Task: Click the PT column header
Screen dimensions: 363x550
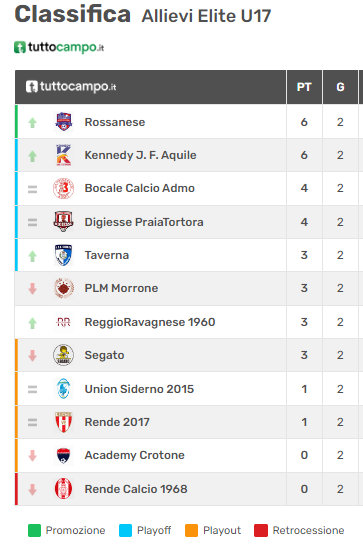Action: pyautogui.click(x=304, y=87)
